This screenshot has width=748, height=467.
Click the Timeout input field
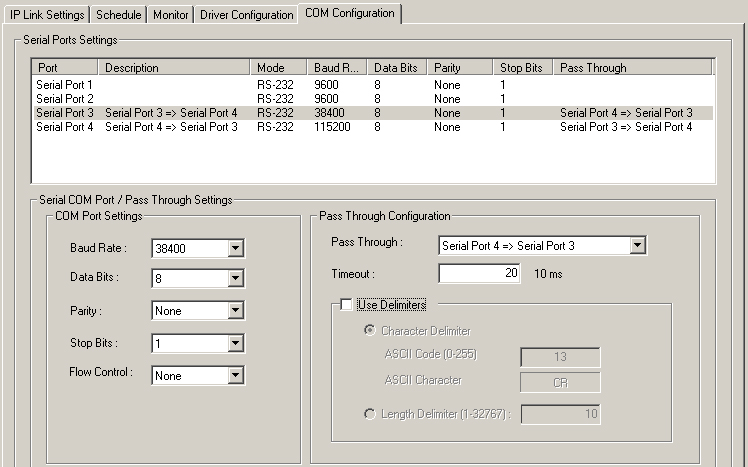(479, 273)
